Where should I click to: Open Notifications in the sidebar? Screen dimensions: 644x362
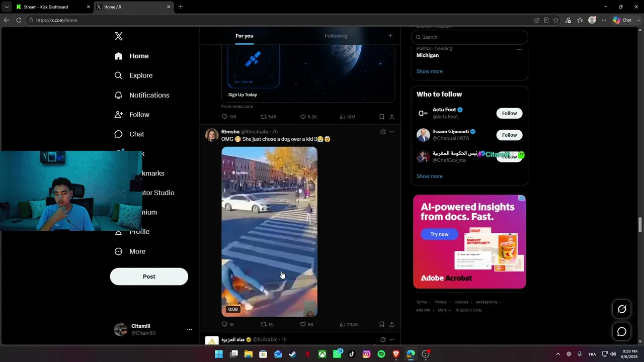tap(142, 95)
